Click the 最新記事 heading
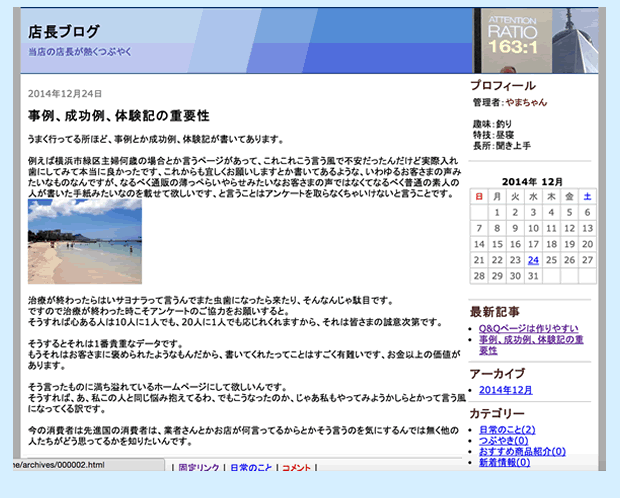Viewport: 620px width, 498px height. click(495, 312)
